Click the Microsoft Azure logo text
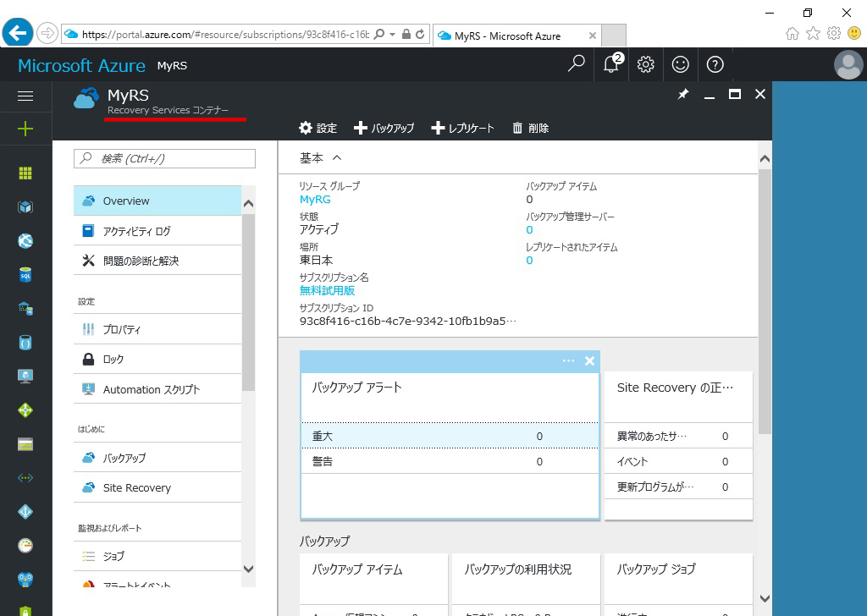The width and height of the screenshot is (867, 616). [x=82, y=65]
